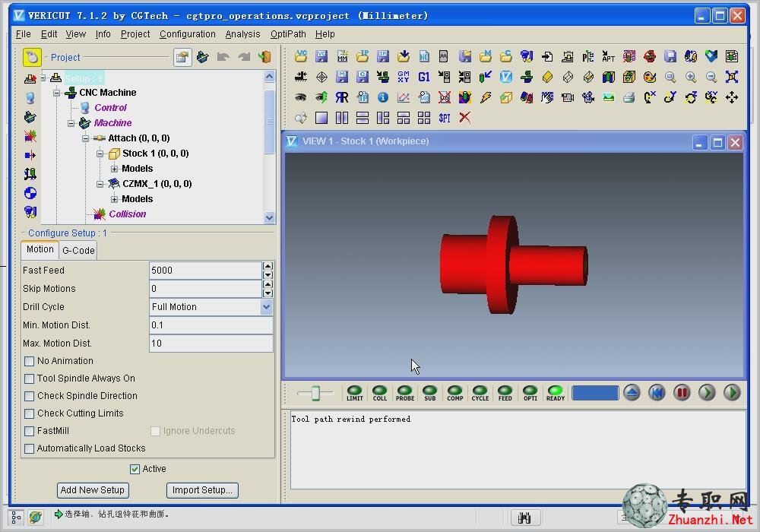Expand Models under Stock 1
Image resolution: width=760 pixels, height=532 pixels.
(115, 169)
